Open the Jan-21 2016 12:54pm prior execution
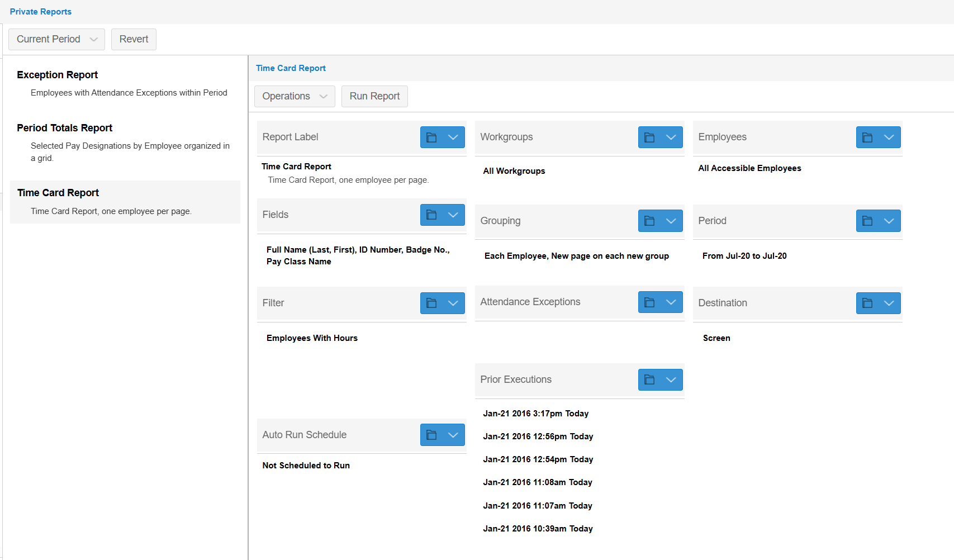The image size is (954, 560). 538,460
